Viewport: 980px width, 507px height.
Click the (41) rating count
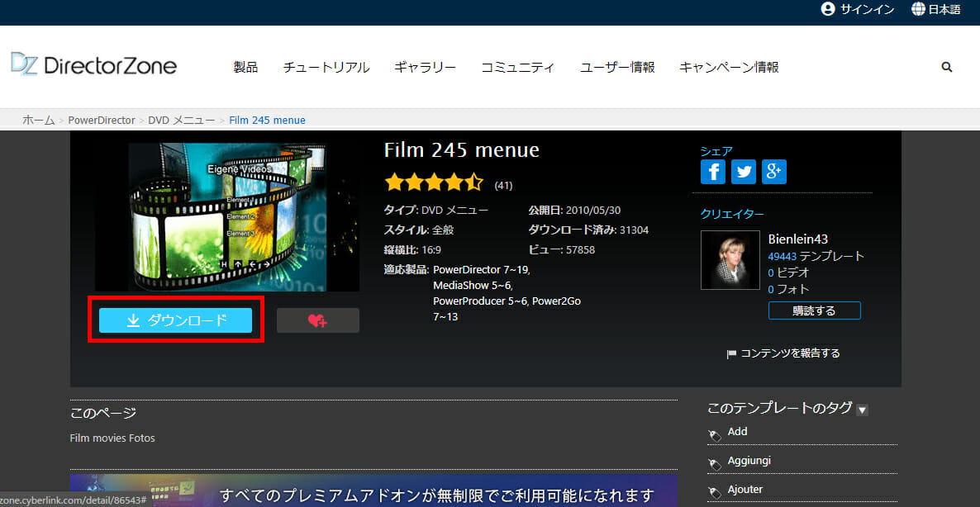tap(503, 186)
